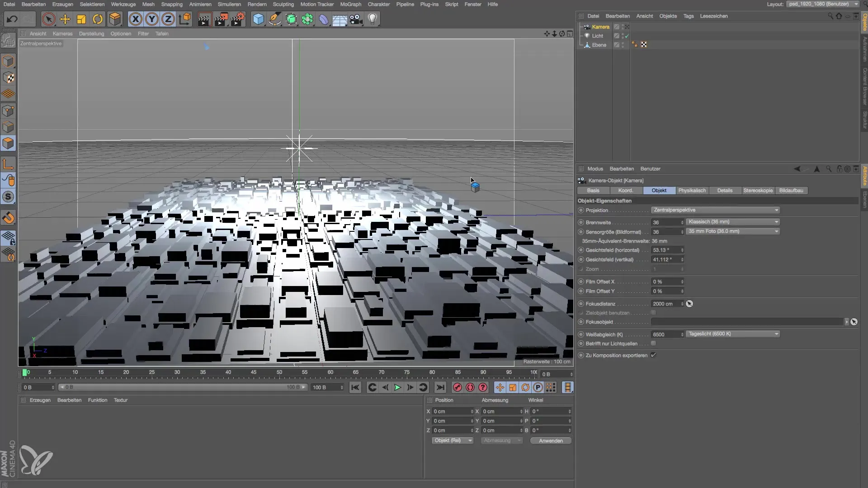Switch to polygon mode in sidebar
This screenshot has width=868, height=488.
tap(8, 143)
